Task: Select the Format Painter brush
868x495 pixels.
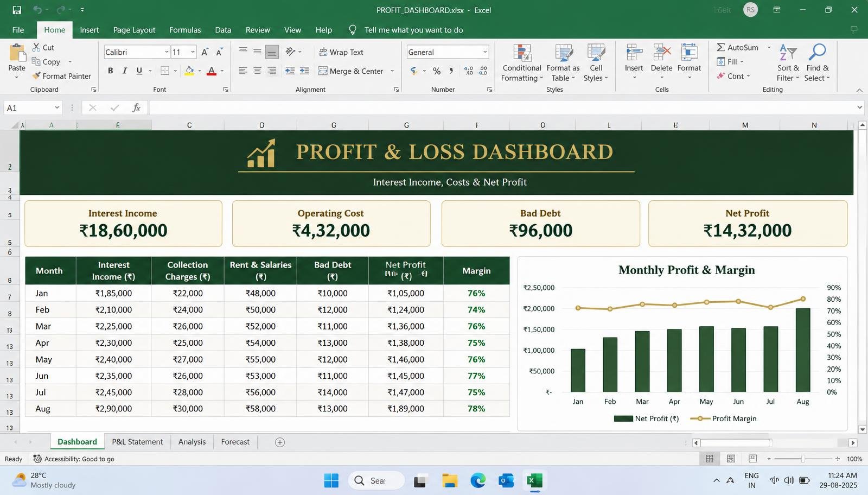Action: (x=36, y=76)
